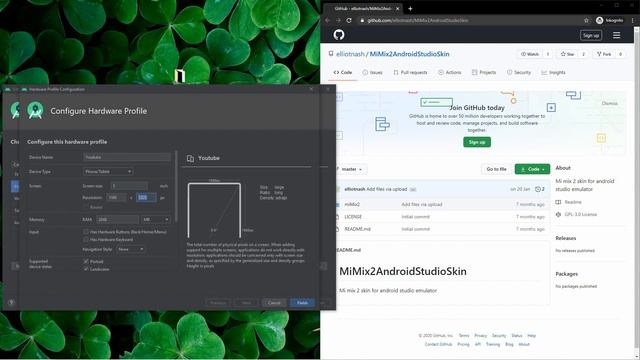Click Finish in the hardware profile dialog
This screenshot has height=360, width=640.
(302, 303)
